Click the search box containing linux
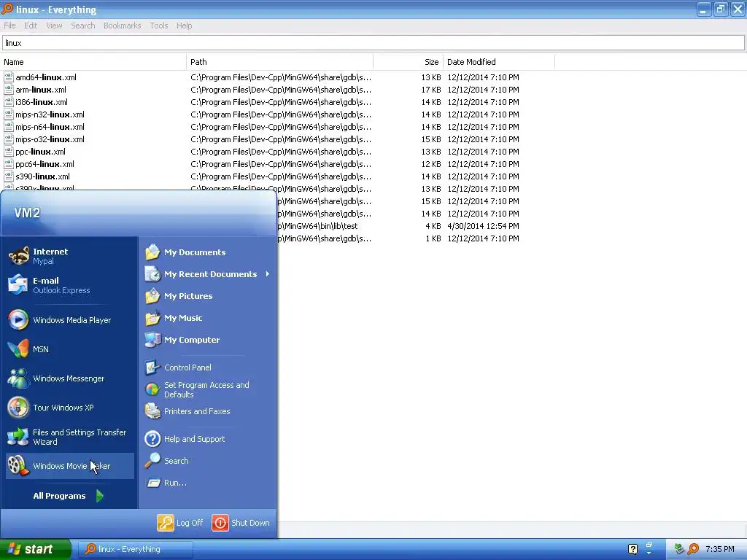747x560 pixels. [x=373, y=43]
